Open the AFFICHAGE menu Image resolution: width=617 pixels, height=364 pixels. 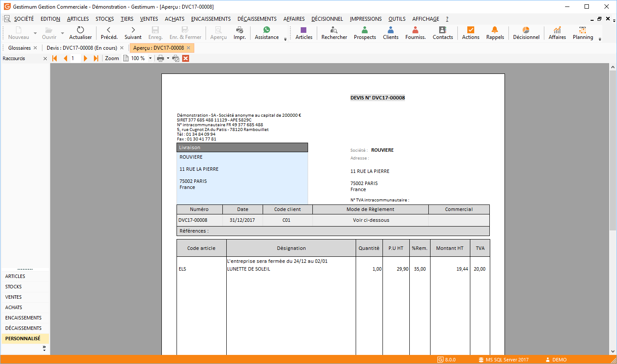[425, 19]
